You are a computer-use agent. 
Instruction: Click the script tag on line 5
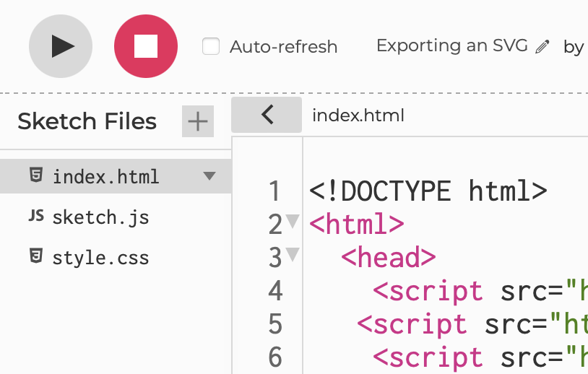(x=412, y=324)
